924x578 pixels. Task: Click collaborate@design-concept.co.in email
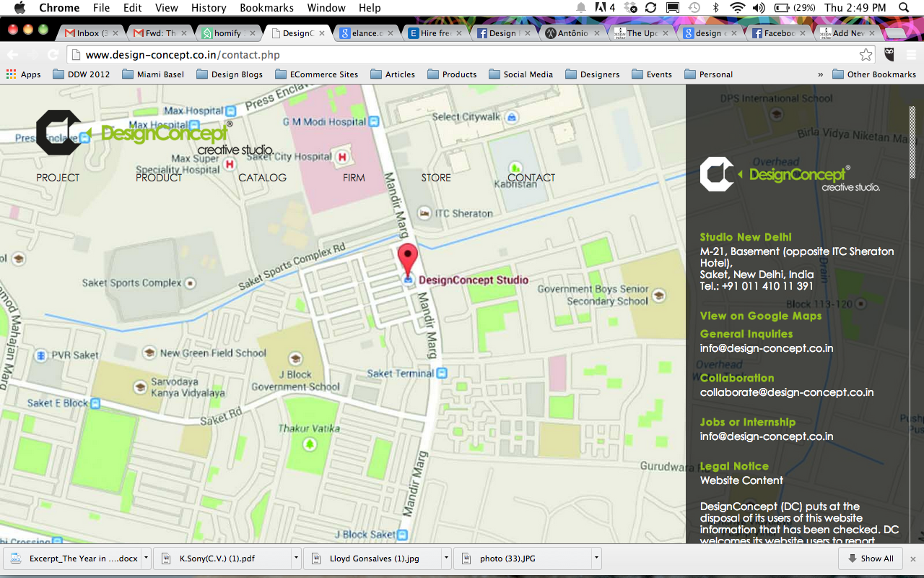[x=787, y=392]
